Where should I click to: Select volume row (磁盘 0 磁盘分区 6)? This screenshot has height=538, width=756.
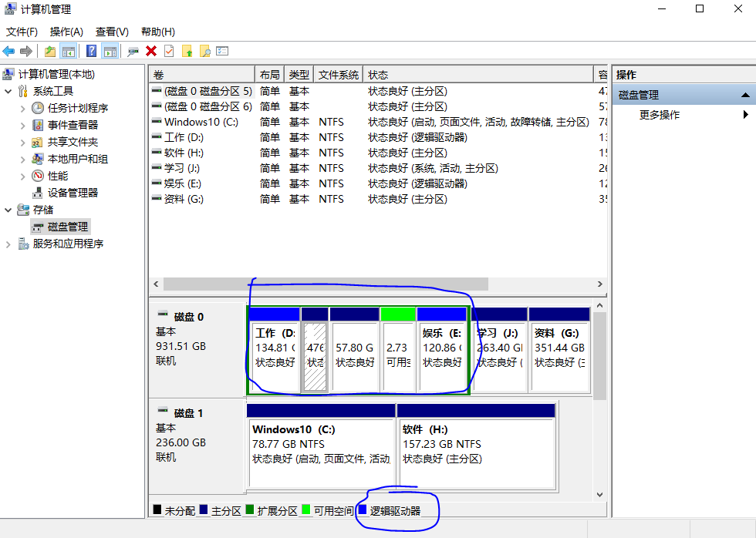[378, 106]
